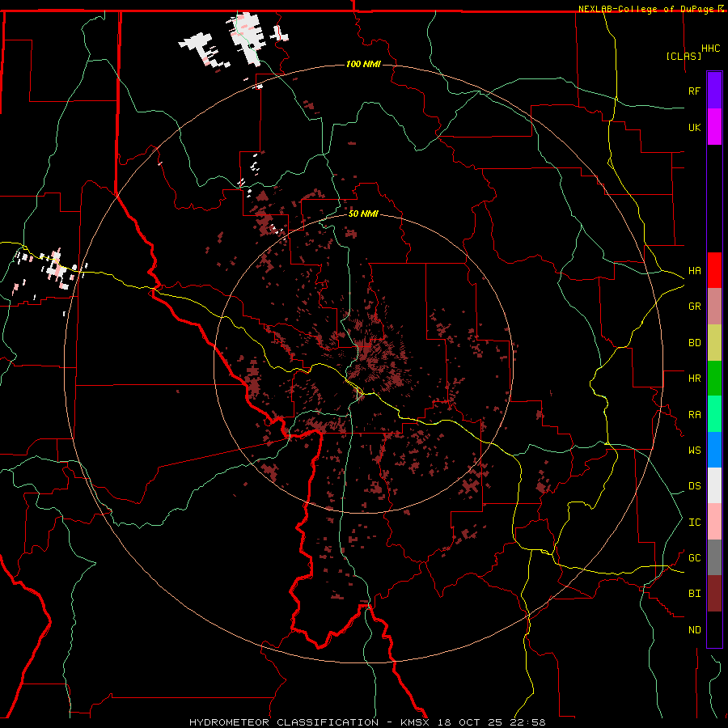The image size is (728, 728).
Task: Click the BI legend label text
Action: [694, 594]
